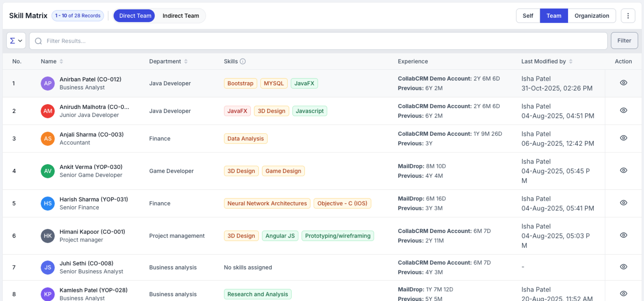644x301 pixels.
Task: View Anirudh Malhotra's skill details eye icon
Action: point(623,110)
